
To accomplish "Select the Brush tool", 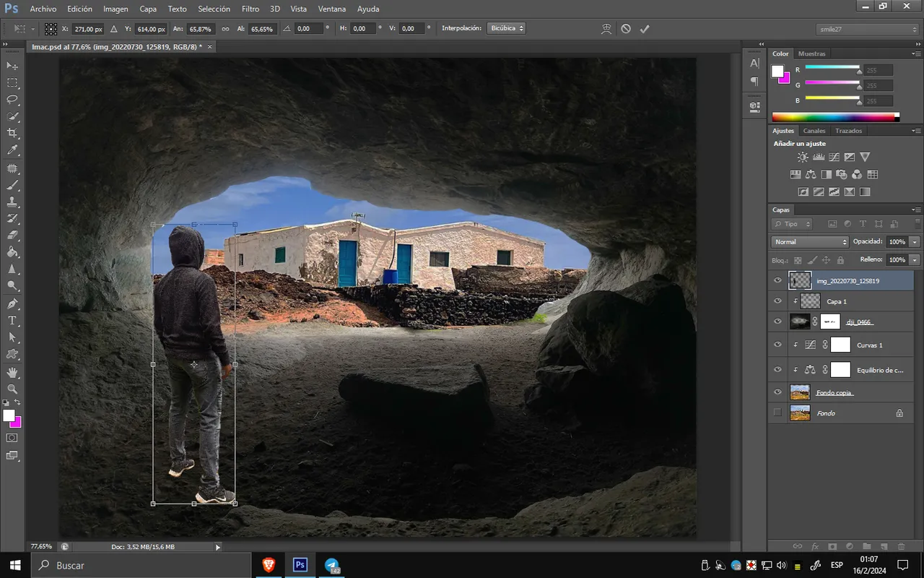I will 12,185.
